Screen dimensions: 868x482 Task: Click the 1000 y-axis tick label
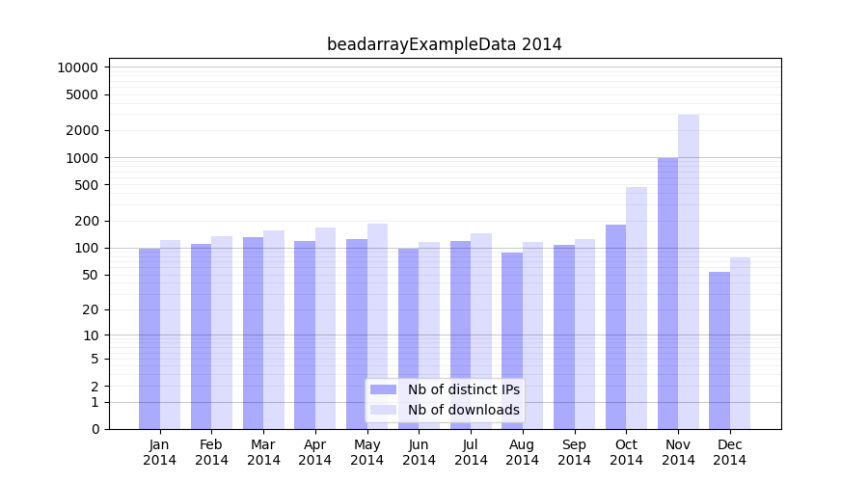tap(81, 158)
